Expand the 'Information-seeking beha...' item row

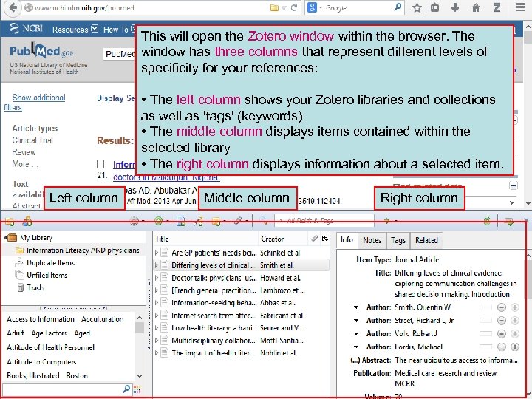pyautogui.click(x=157, y=303)
